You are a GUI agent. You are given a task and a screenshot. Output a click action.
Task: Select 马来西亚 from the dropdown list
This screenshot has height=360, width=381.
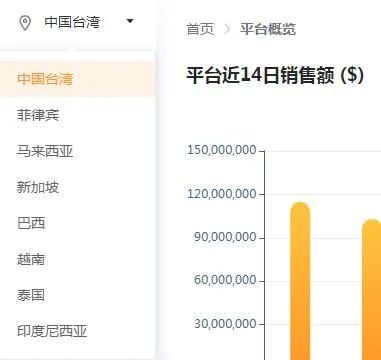[x=77, y=151]
